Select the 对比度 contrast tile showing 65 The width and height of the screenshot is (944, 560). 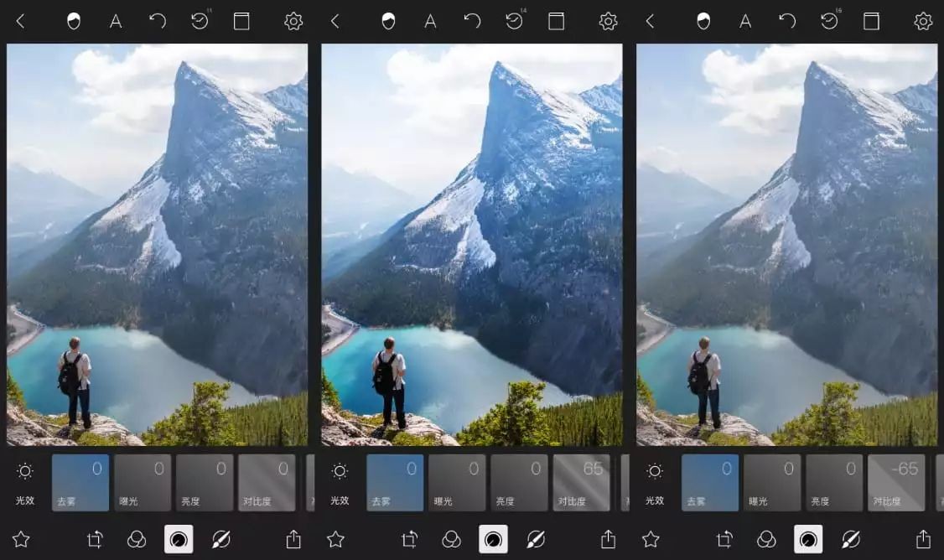(581, 483)
